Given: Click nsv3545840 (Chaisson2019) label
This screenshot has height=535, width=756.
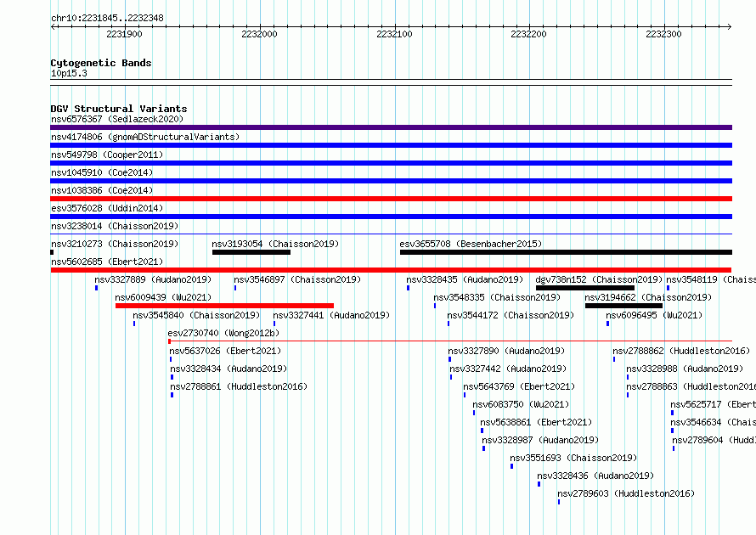Looking at the screenshot, I should tap(196, 315).
